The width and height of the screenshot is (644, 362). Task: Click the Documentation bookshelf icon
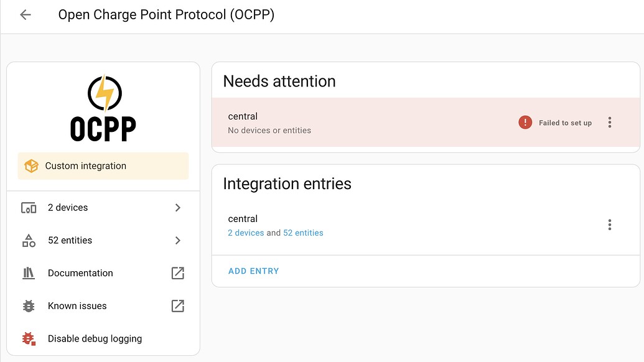point(28,273)
